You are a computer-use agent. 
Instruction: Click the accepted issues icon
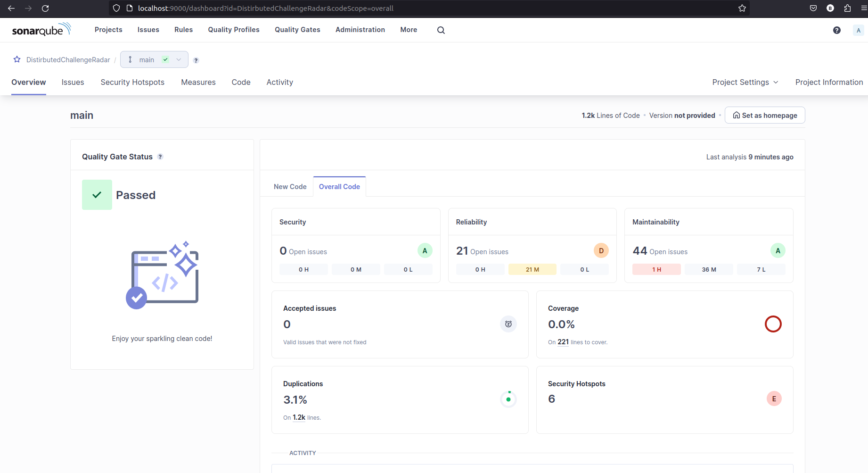(x=508, y=324)
